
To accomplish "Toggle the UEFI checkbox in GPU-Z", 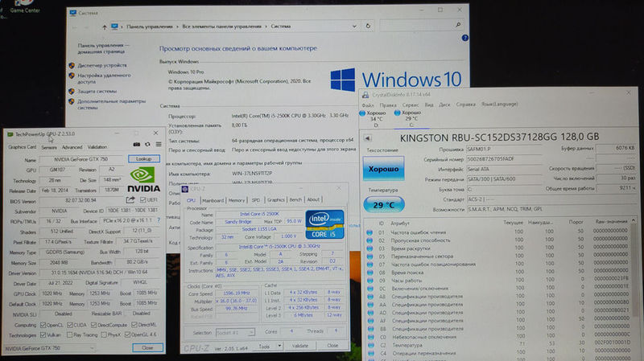I will [142, 199].
